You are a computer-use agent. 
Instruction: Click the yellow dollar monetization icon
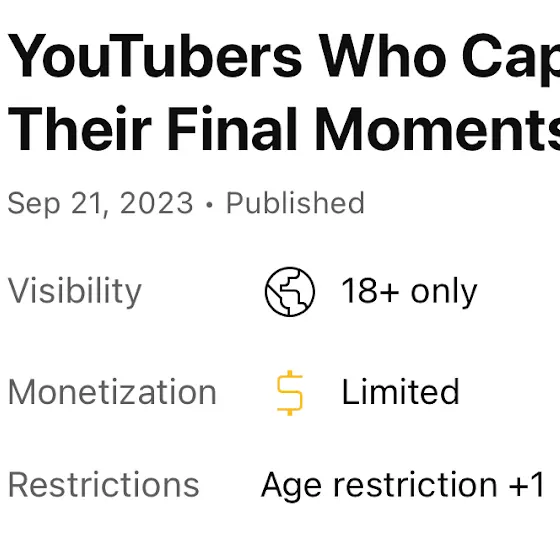coord(290,393)
